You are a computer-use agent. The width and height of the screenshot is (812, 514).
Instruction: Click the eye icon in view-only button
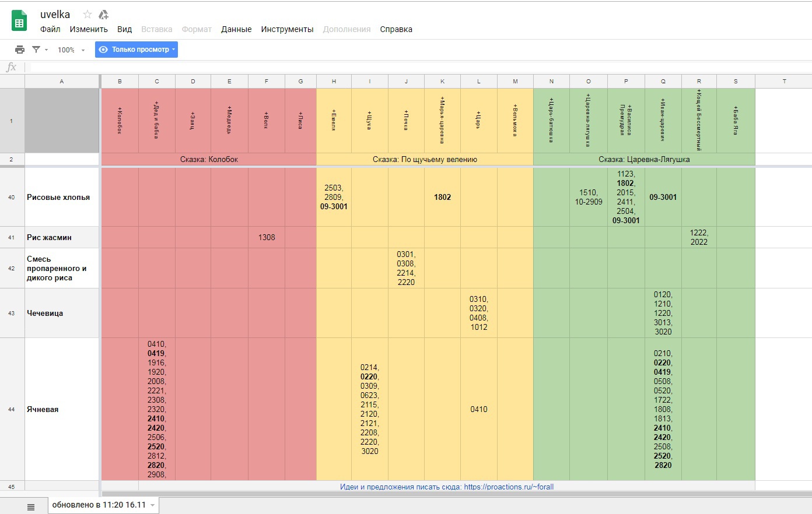click(103, 50)
